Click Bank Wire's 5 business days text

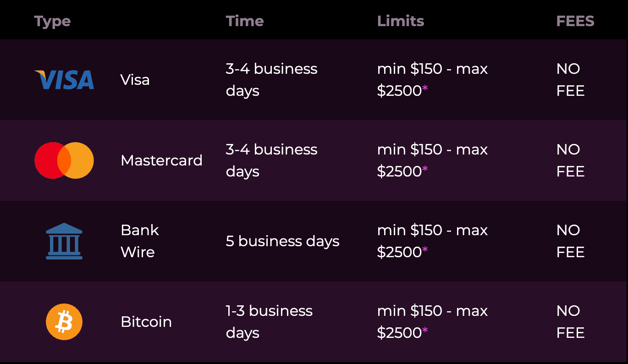tap(283, 241)
